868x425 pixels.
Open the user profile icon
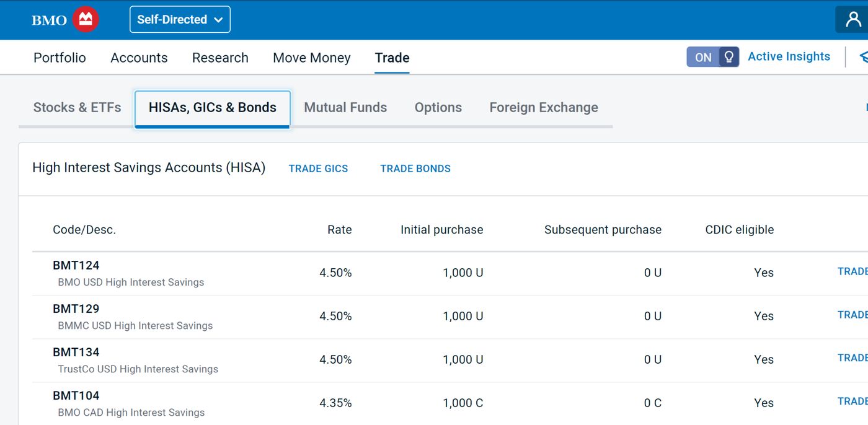(853, 20)
